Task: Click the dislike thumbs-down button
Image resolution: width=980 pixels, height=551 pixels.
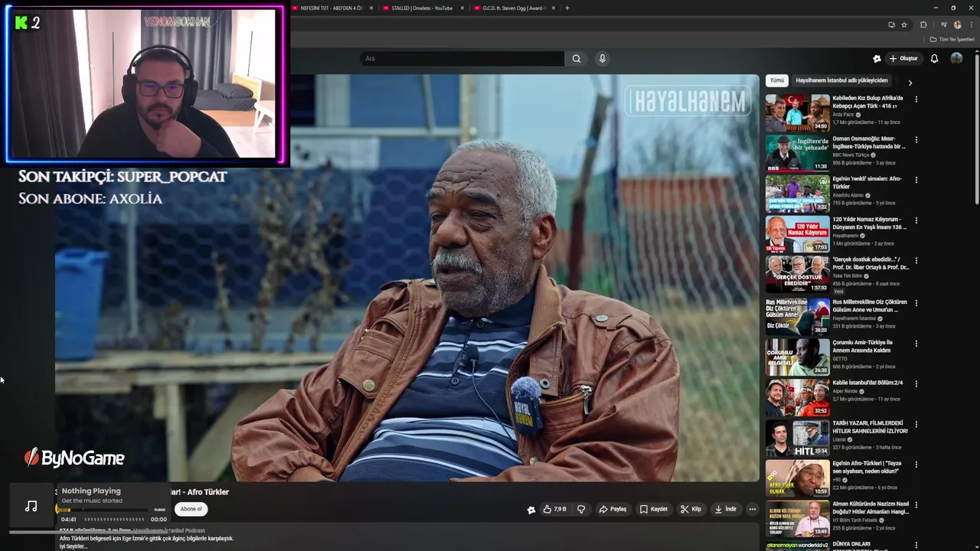Action: click(x=581, y=509)
